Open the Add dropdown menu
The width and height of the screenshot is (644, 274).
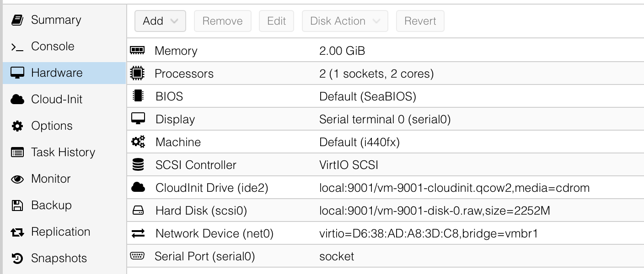pos(160,21)
